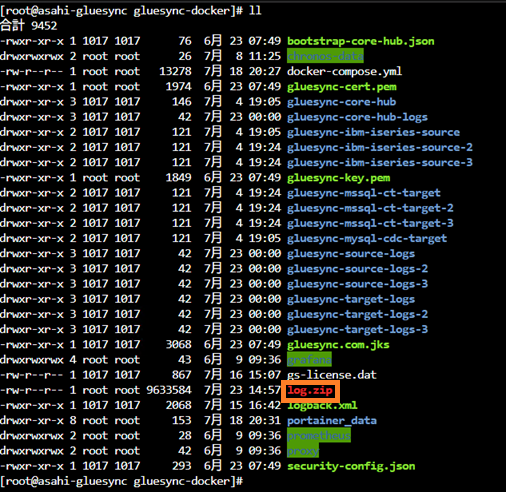Click gluesync-ibm-iseries-source-2 entry
This screenshot has height=492, width=506.
(x=380, y=147)
